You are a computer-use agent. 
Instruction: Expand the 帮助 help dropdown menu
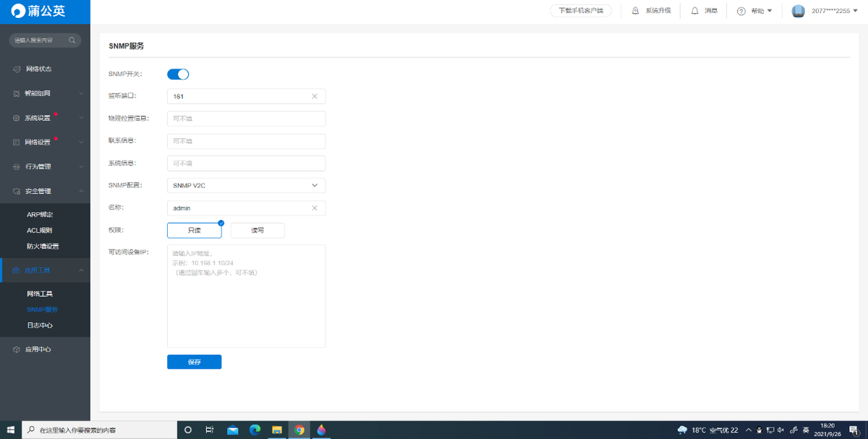click(x=757, y=11)
